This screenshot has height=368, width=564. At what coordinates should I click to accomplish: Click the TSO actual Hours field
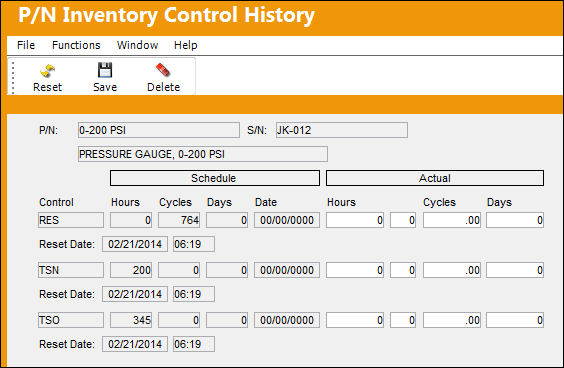coord(355,320)
